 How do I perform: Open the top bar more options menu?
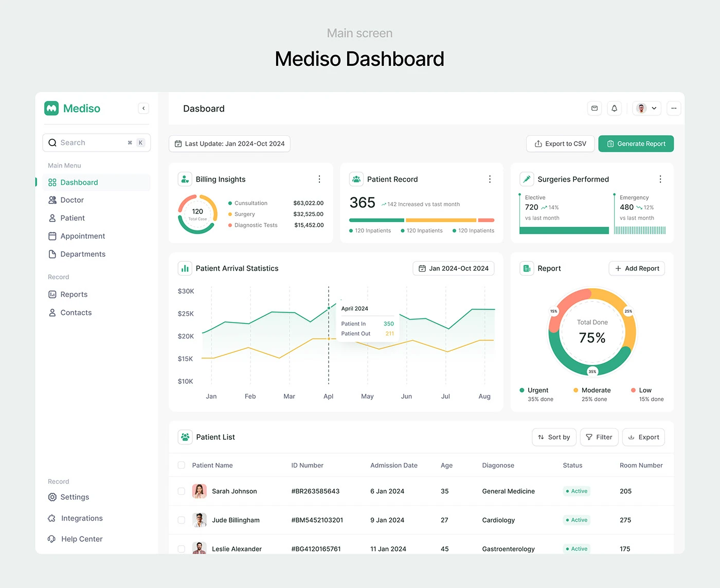[674, 109]
